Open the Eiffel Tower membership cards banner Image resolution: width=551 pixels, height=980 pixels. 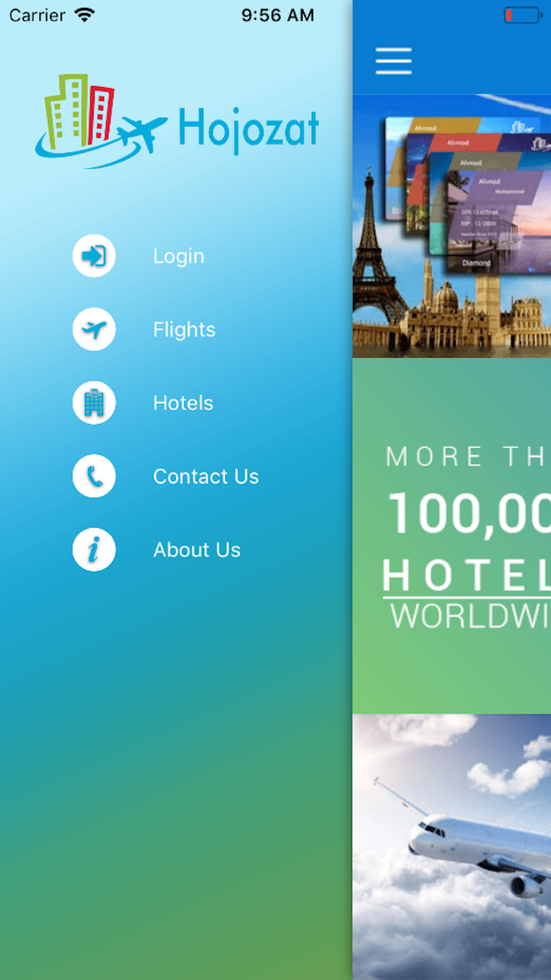pos(452,226)
